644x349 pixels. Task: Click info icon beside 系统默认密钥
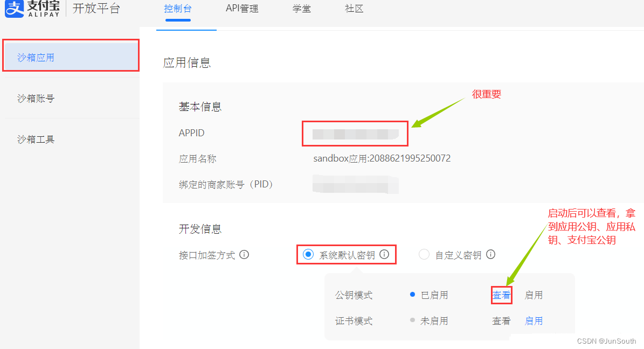click(384, 255)
